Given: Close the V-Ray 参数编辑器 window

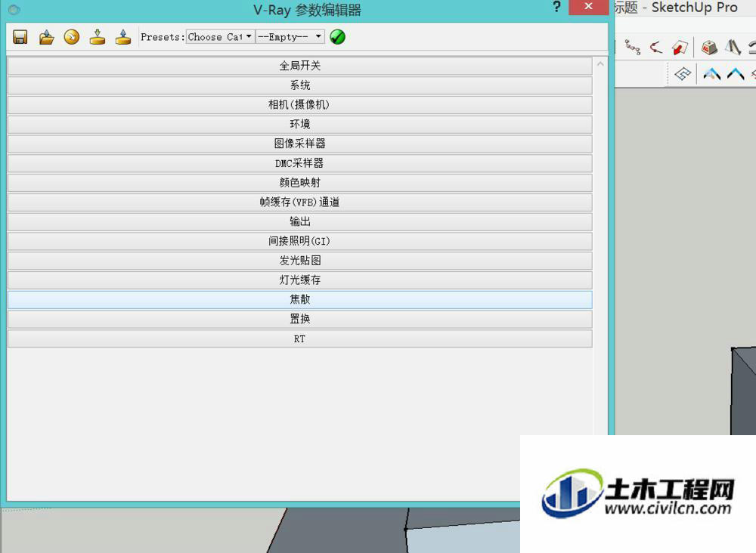Looking at the screenshot, I should 588,7.
